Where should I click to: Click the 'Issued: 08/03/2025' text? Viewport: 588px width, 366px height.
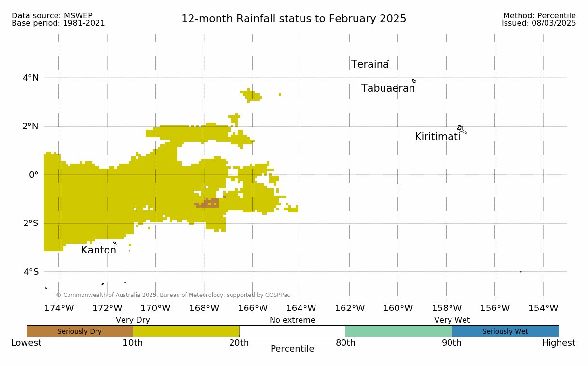coord(539,23)
